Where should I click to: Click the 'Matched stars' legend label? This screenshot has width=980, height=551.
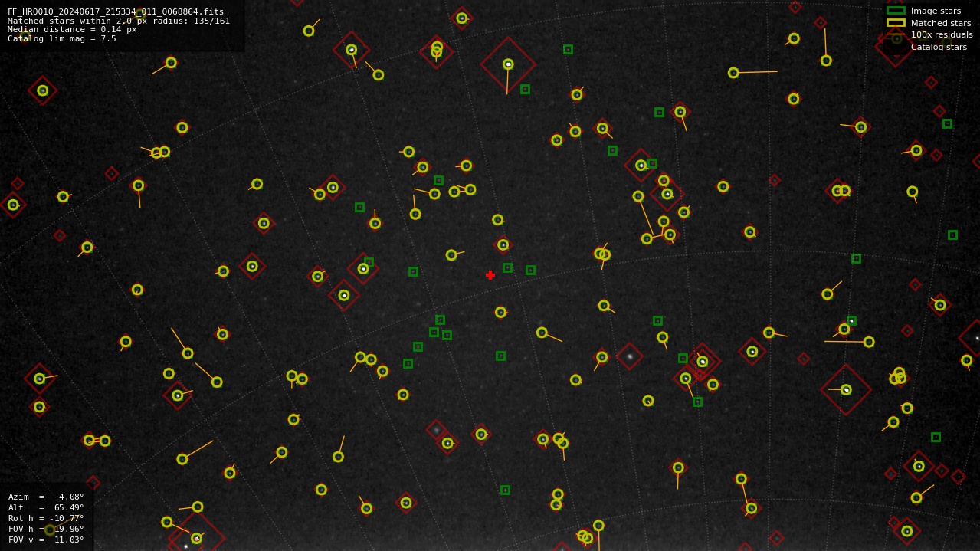[x=941, y=23]
